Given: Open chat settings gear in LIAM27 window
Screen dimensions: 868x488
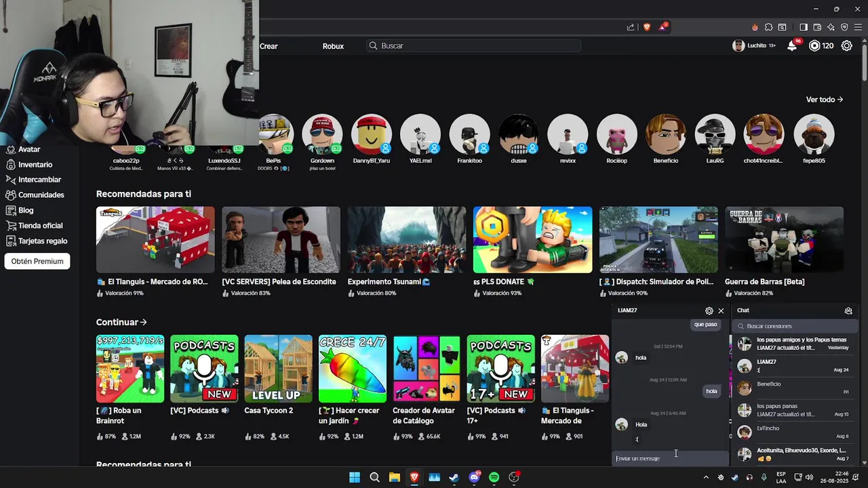Looking at the screenshot, I should [709, 310].
